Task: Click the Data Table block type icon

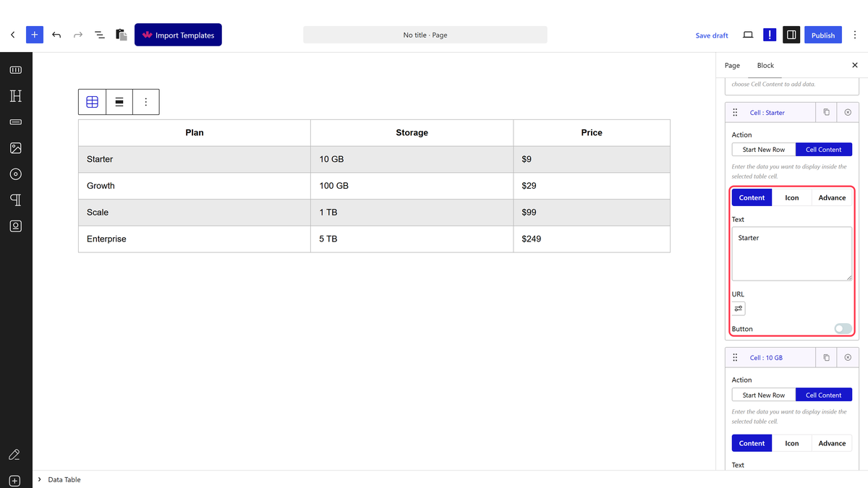Action: coord(93,102)
